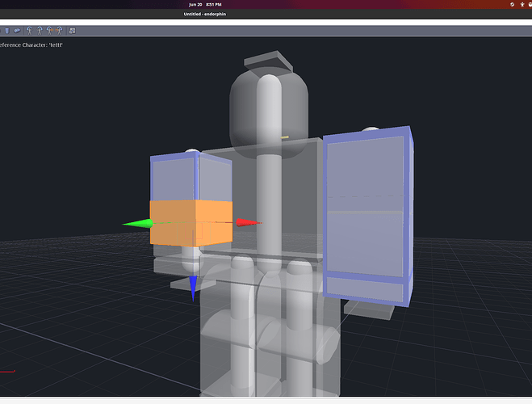Select the capsule shape toolbar icon
The width and height of the screenshot is (532, 404).
(17, 31)
